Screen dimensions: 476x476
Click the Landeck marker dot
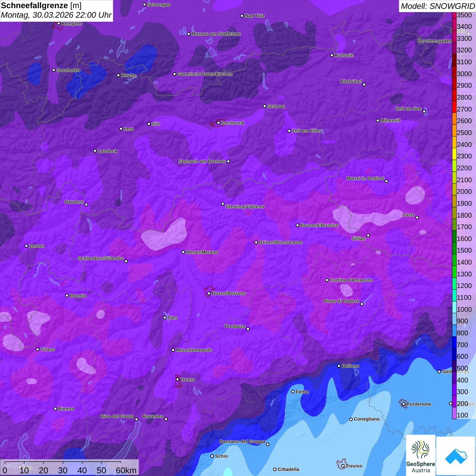(95, 151)
